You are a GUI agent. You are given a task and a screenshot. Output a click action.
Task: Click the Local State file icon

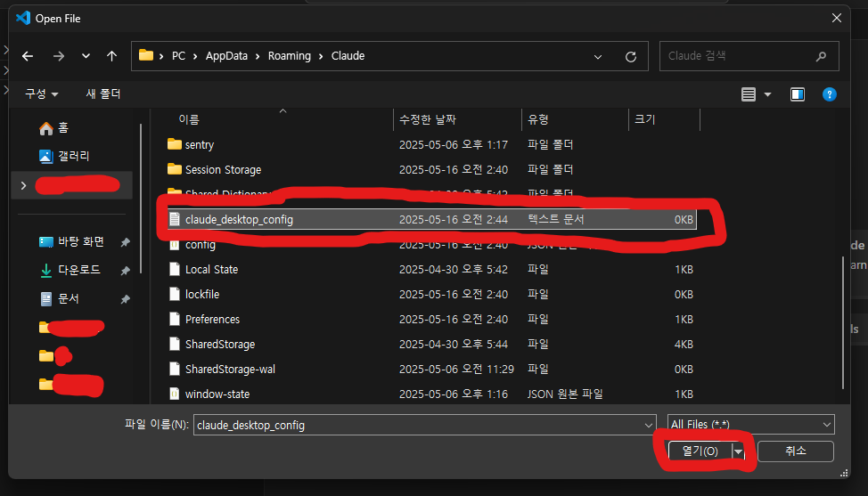click(175, 269)
